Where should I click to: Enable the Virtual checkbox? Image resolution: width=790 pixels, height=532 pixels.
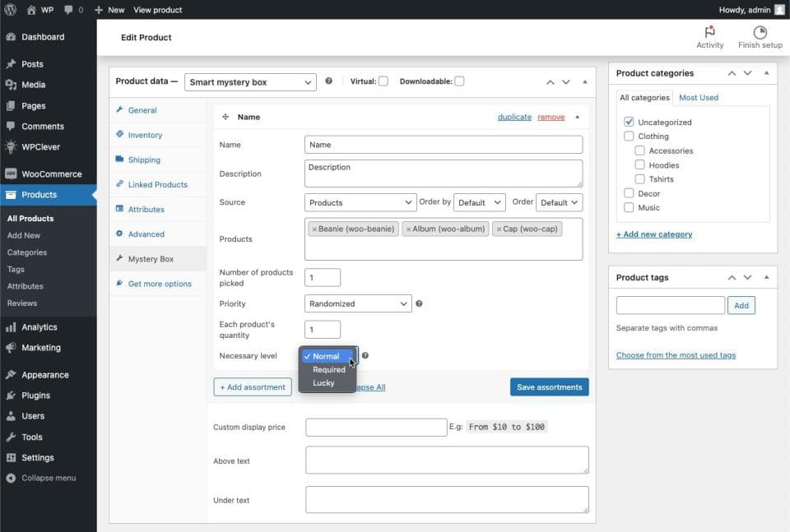click(383, 81)
